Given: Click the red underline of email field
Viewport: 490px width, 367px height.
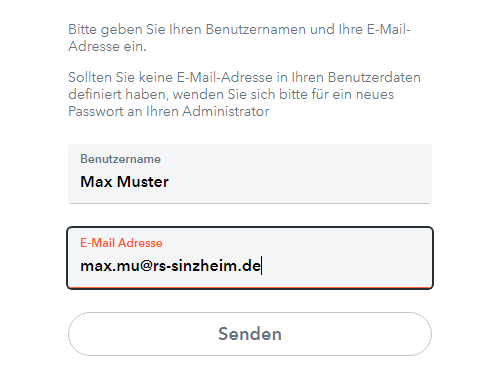Looking at the screenshot, I should 250,287.
